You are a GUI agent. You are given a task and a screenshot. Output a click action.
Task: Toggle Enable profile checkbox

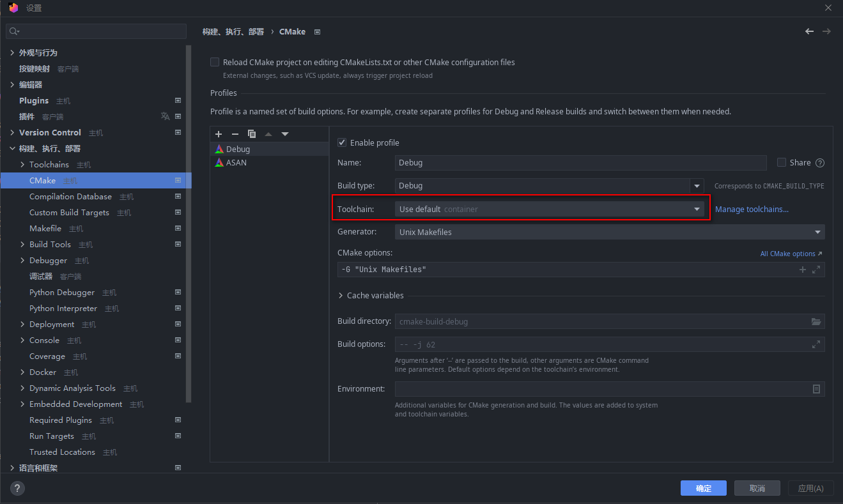[342, 142]
